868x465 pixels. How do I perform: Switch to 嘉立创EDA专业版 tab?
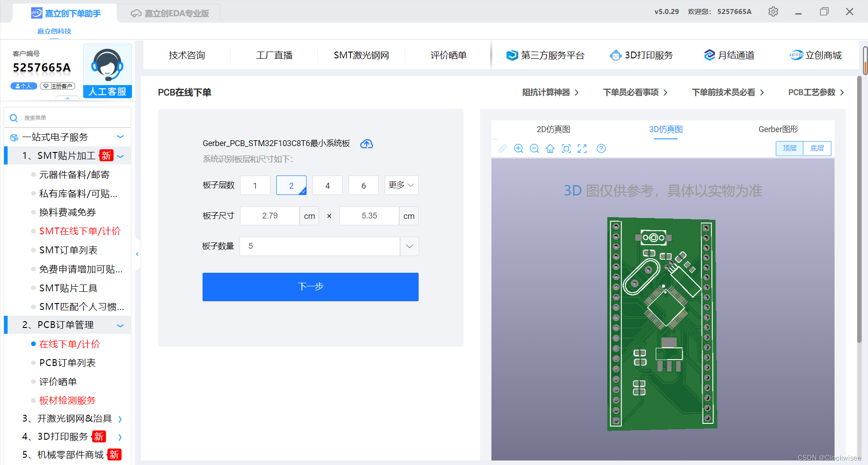[170, 13]
